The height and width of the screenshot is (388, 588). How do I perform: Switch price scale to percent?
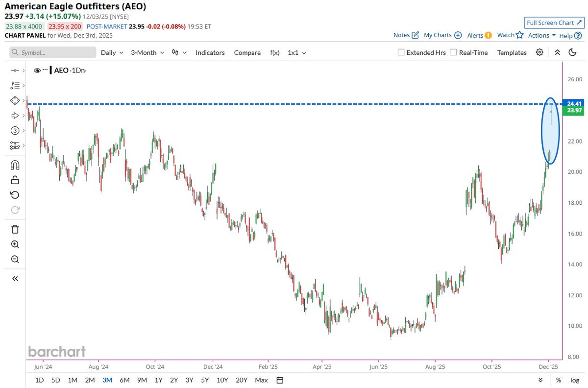pos(559,380)
